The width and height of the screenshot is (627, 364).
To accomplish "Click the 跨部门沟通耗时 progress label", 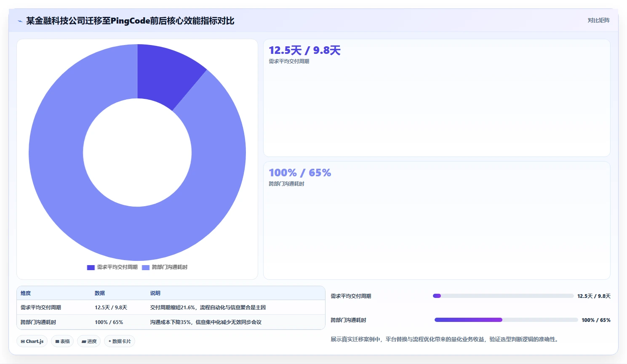I will click(x=348, y=320).
